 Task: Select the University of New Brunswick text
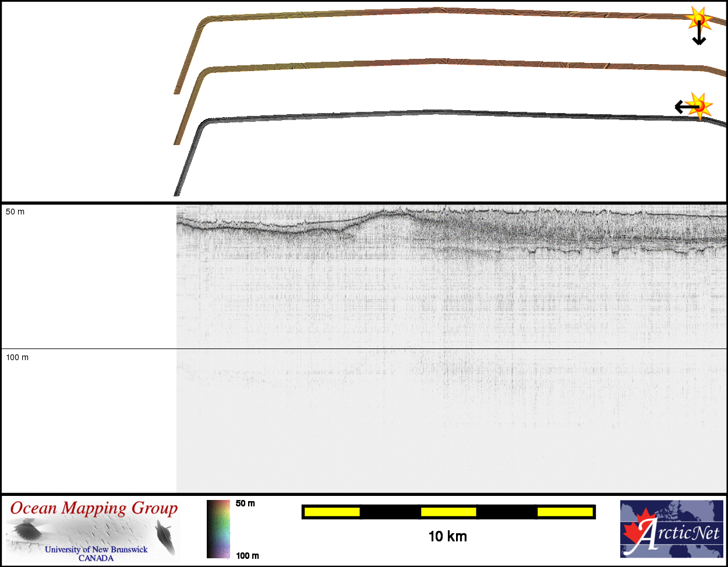96,550
